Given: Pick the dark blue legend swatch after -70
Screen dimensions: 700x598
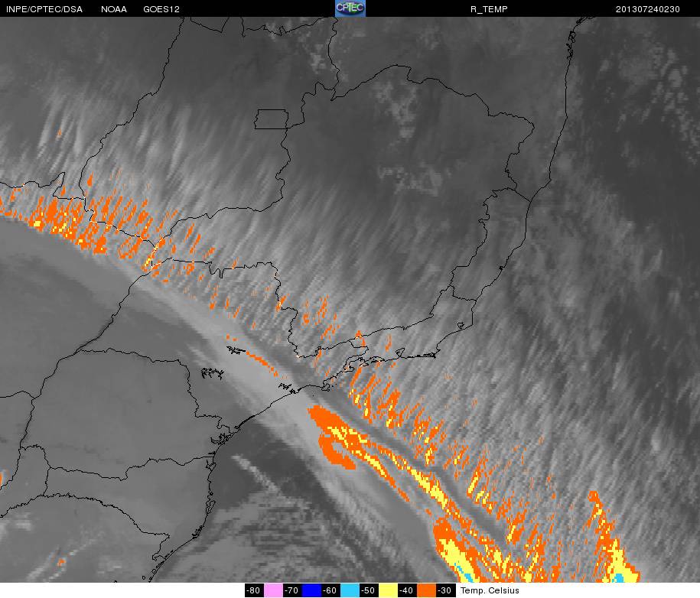Looking at the screenshot, I should click(x=311, y=590).
